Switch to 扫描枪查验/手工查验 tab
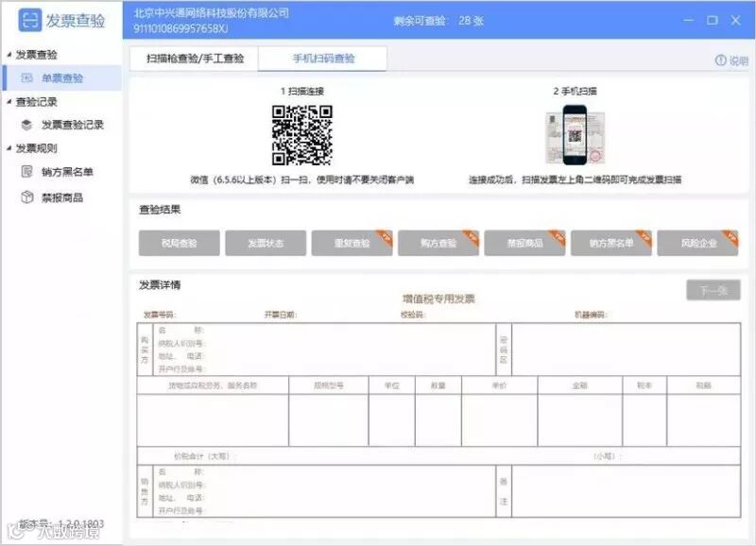The image size is (756, 546). (x=195, y=59)
